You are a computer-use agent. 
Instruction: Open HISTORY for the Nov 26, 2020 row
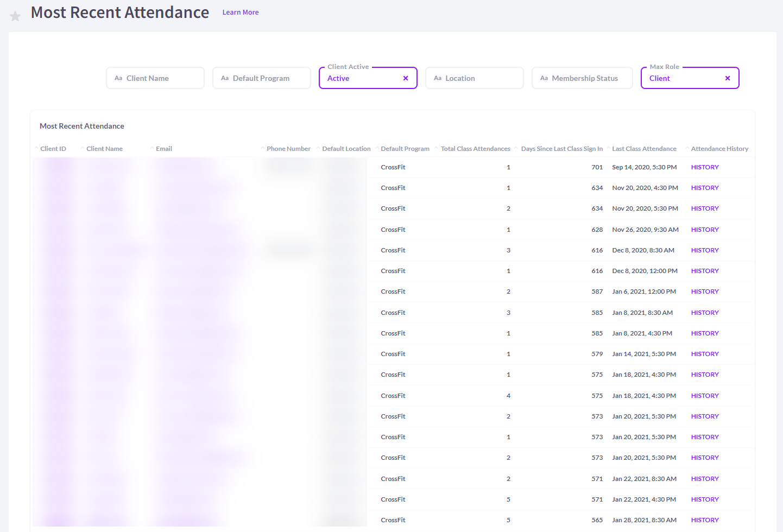[x=705, y=230]
